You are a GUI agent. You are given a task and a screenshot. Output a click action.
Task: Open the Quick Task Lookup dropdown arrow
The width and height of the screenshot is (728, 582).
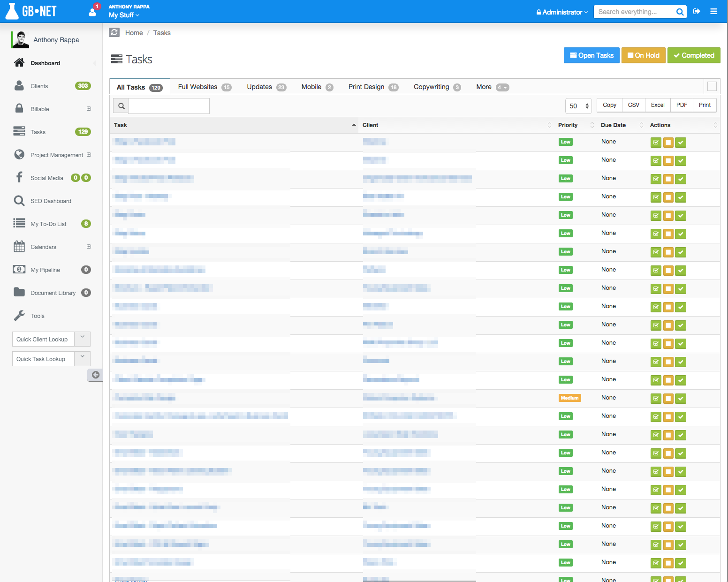pyautogui.click(x=82, y=358)
